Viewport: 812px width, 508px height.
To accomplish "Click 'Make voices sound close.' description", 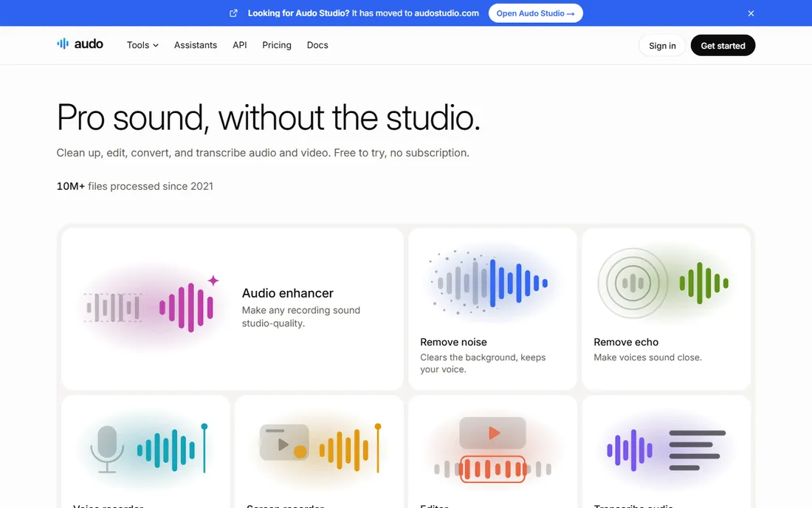I will [647, 357].
